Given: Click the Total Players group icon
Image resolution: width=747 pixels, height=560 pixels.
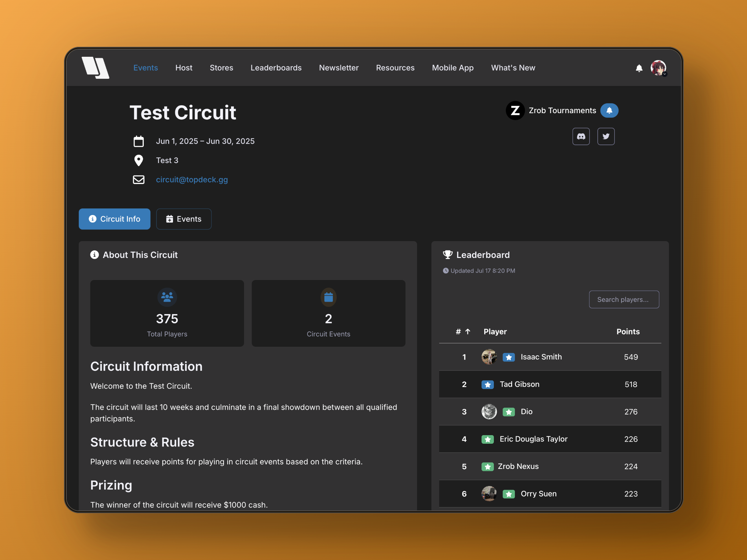Looking at the screenshot, I should coord(167,297).
